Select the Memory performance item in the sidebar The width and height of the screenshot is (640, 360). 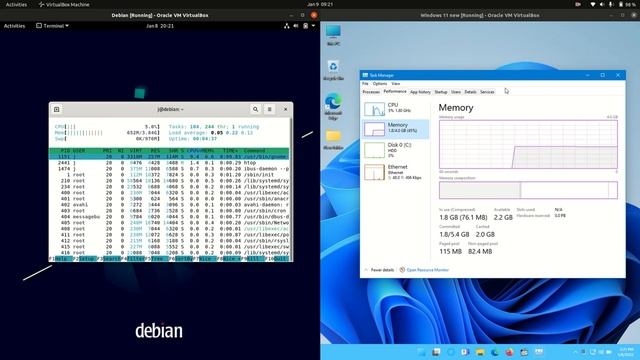coord(395,129)
